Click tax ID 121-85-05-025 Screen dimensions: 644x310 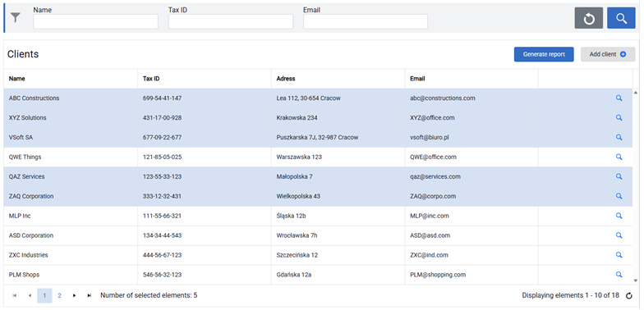coord(163,157)
